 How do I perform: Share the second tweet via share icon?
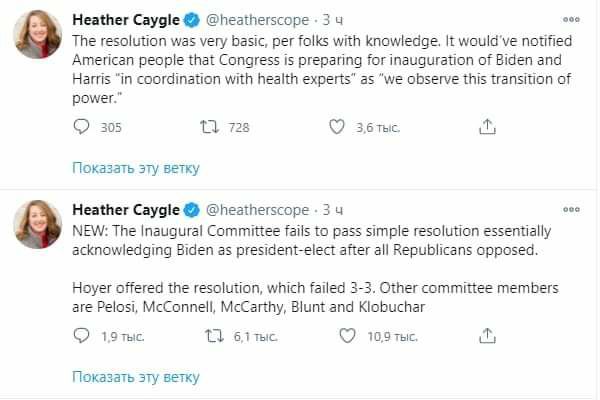click(486, 336)
